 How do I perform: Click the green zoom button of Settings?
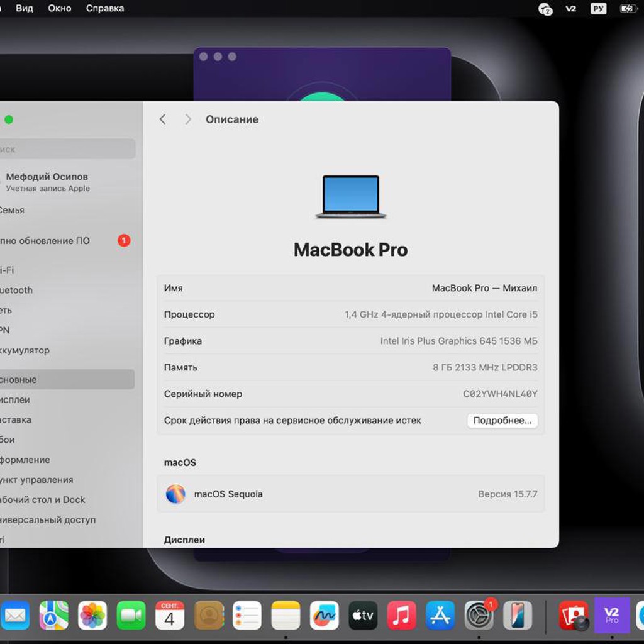click(x=9, y=119)
